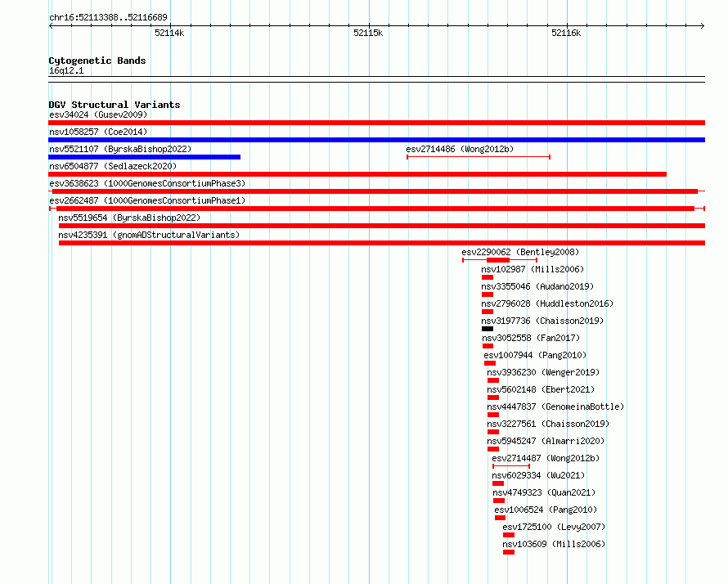728x584 pixels.
Task: Click the red bar under nsv4235391
Action: [x=382, y=243]
